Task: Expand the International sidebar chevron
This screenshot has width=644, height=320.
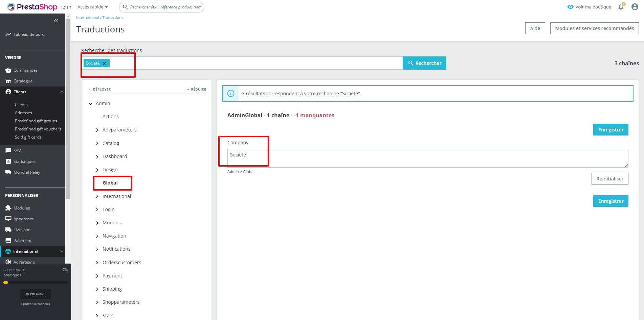Action: [x=62, y=251]
